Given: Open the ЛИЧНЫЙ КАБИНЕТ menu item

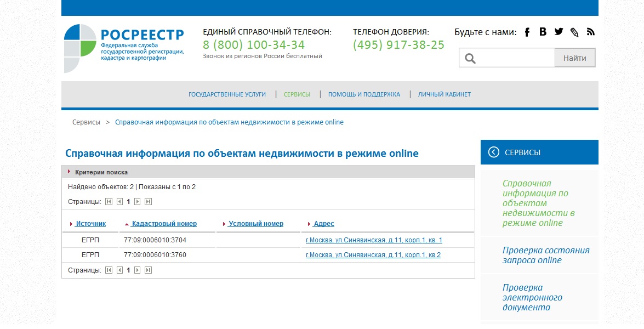Looking at the screenshot, I should tap(444, 94).
